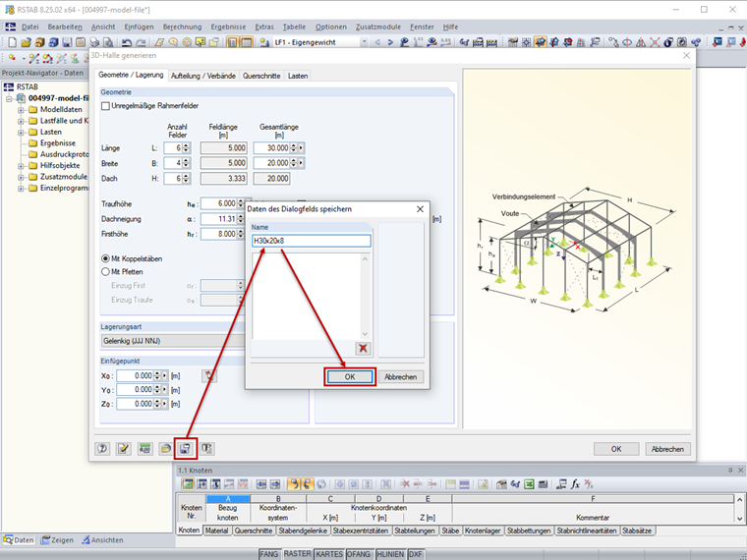747x560 pixels.
Task: Collapse the 004997-model-file tree node
Action: [x=9, y=98]
